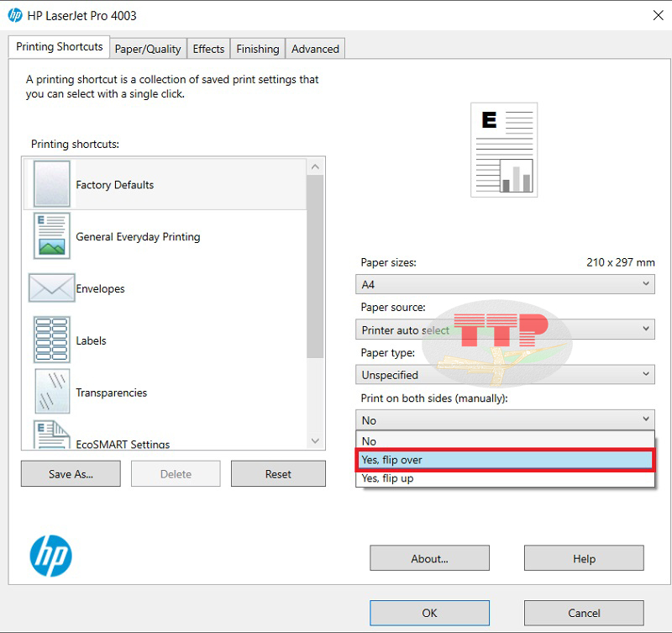Screen dimensions: 672x633
Task: Choose 'No' in the duplex option list
Action: [505, 440]
